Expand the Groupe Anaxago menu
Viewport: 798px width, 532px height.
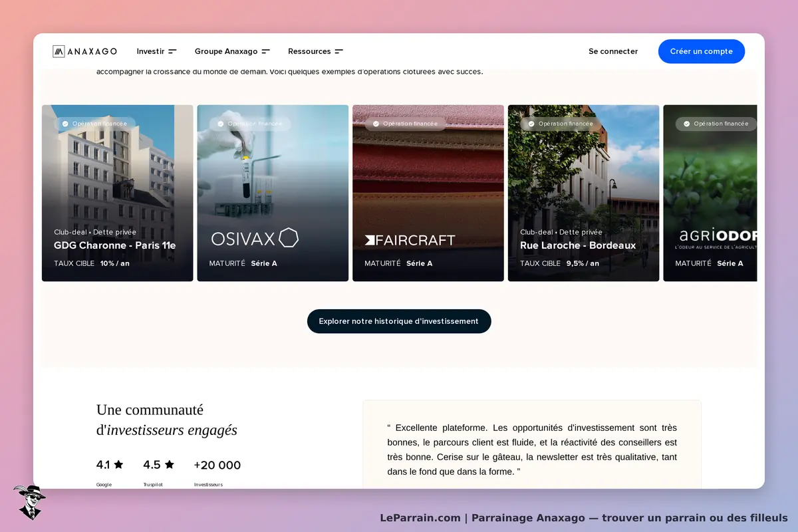tap(232, 51)
